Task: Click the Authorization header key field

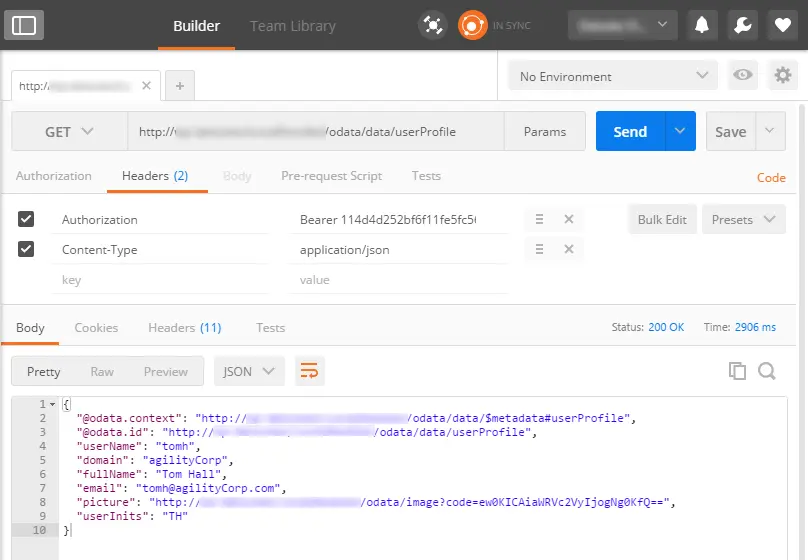Action: 160,219
